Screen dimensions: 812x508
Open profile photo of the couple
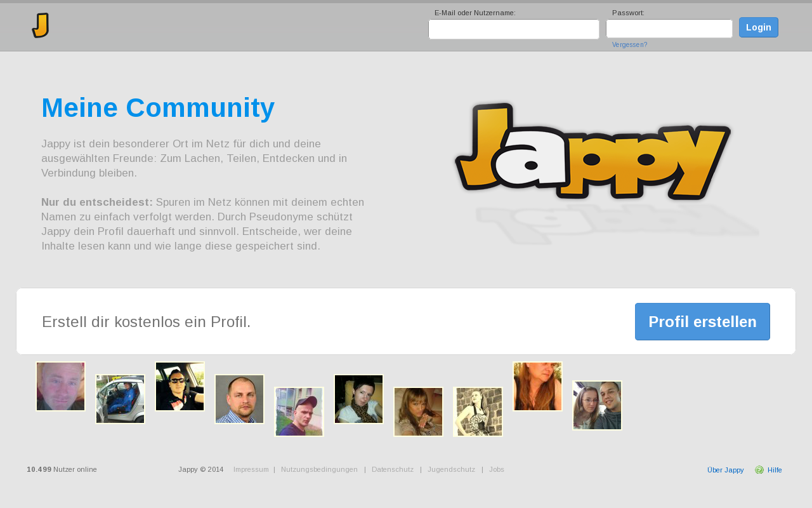tap(597, 405)
